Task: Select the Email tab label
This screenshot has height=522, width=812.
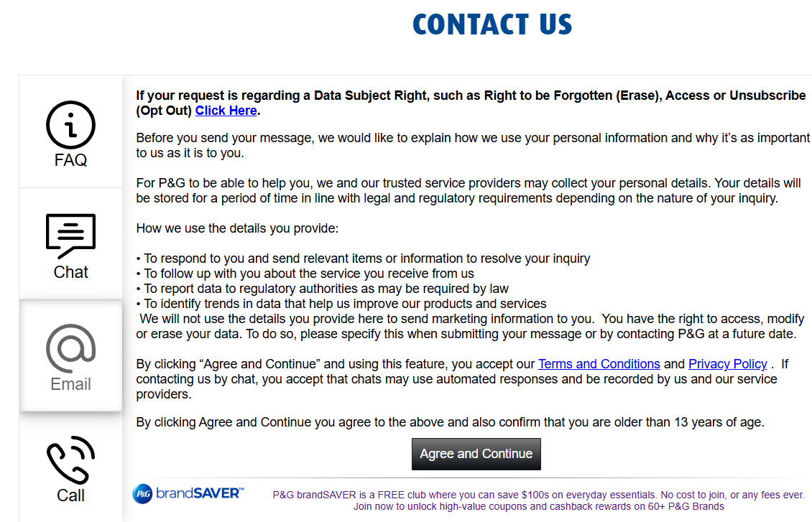Action: [70, 384]
